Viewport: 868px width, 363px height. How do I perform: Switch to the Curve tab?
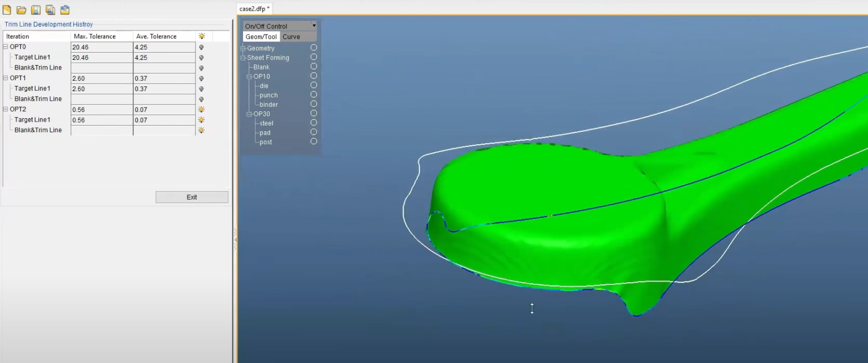point(291,36)
